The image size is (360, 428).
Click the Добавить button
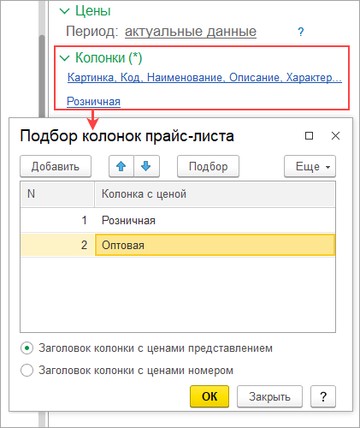point(56,166)
